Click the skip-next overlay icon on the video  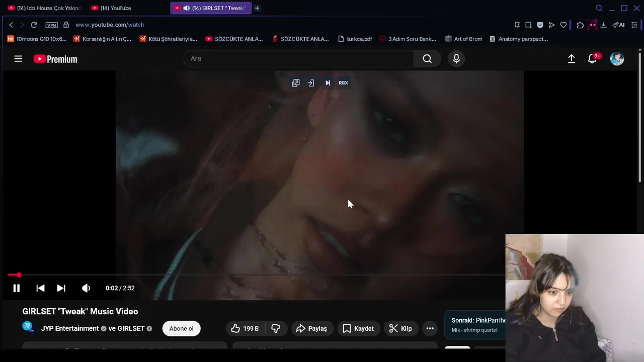(328, 83)
